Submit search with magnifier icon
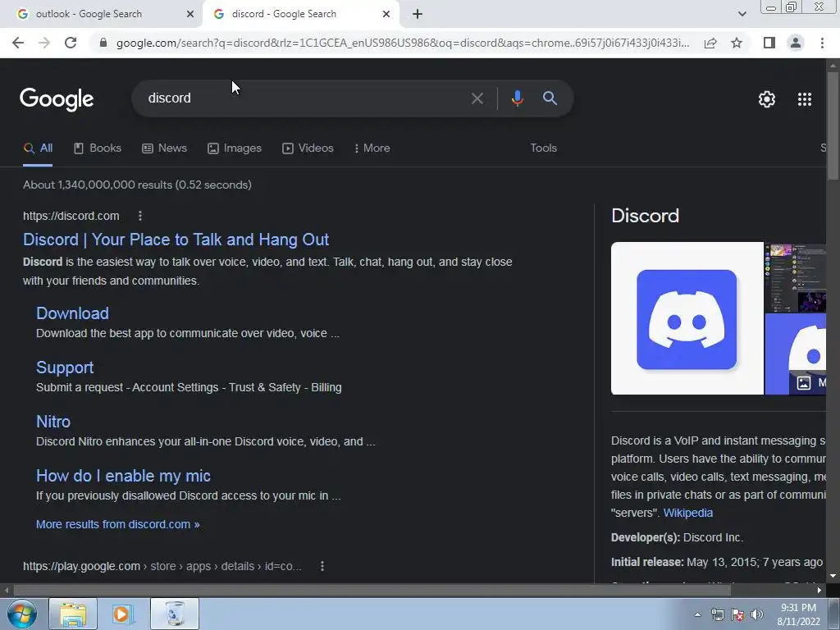The height and width of the screenshot is (630, 840). [x=550, y=98]
